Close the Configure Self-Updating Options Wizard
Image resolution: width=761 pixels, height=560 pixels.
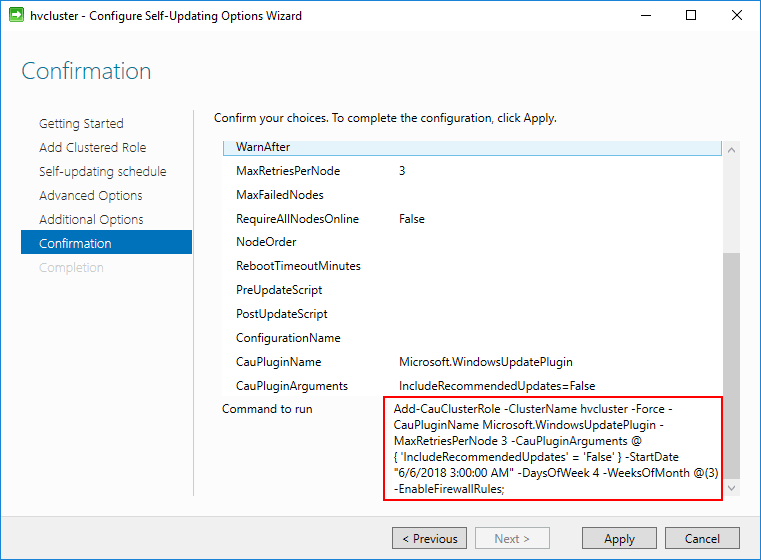click(x=737, y=15)
